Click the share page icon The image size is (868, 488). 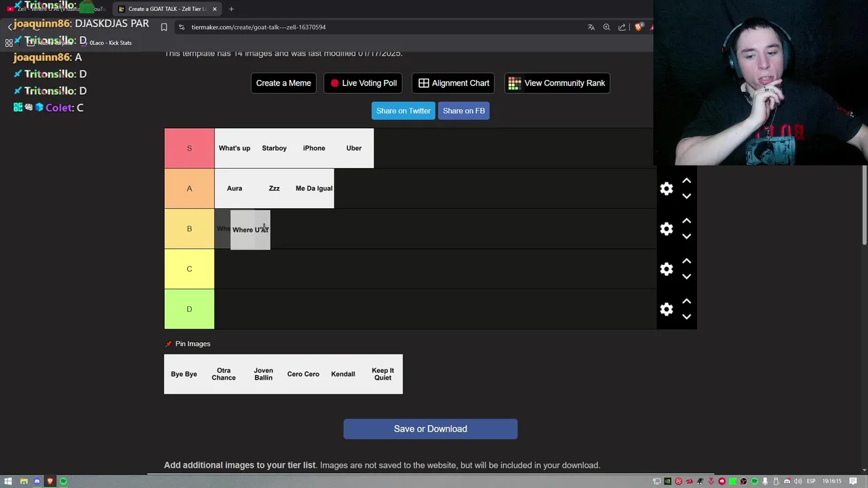pos(622,27)
